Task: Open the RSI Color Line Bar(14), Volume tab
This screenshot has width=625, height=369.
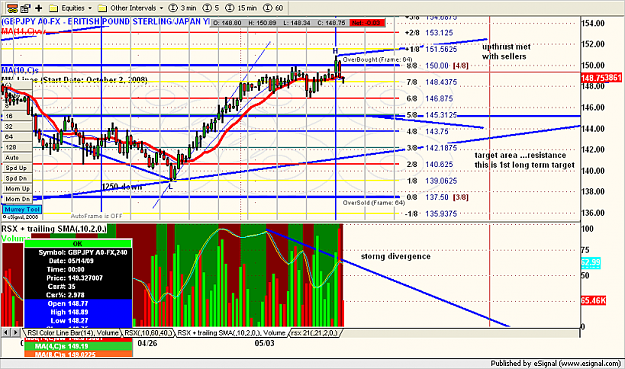Action: tap(73, 333)
